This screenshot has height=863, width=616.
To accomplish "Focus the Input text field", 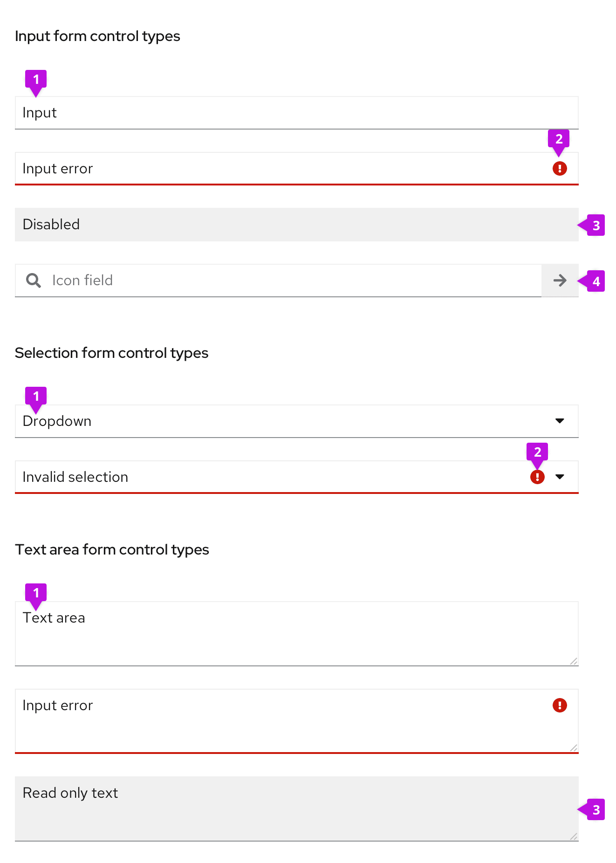I will [280, 113].
